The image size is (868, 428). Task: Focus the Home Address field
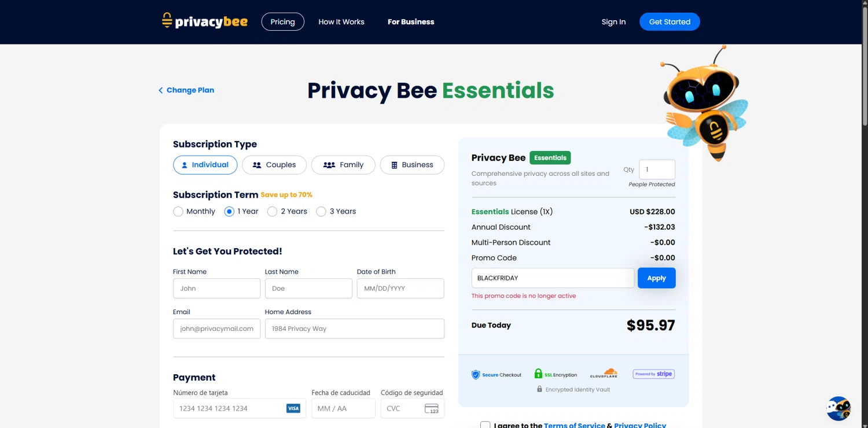355,329
